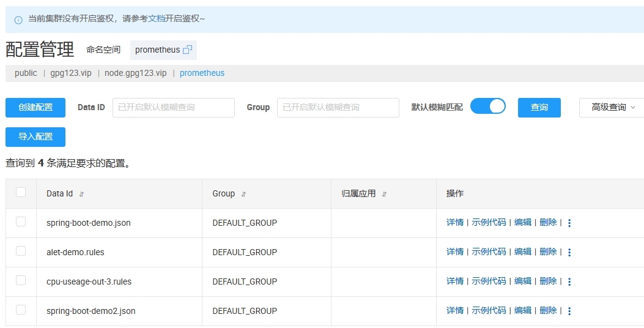Image resolution: width=644 pixels, height=328 pixels.
Task: Check the select-all checkbox in table header
Action: click(x=21, y=192)
